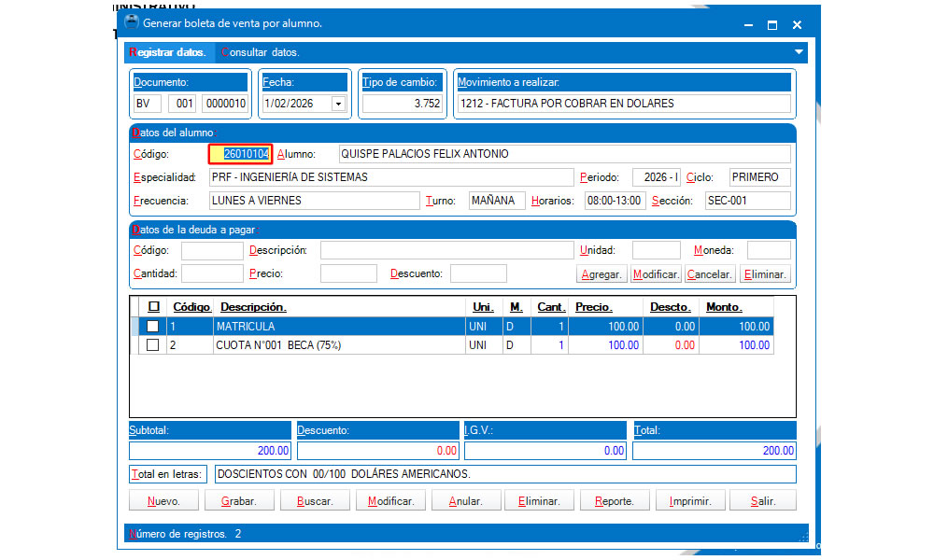Image resolution: width=934 pixels, height=560 pixels.
Task: Click the debt section Modificar button
Action: tap(656, 274)
